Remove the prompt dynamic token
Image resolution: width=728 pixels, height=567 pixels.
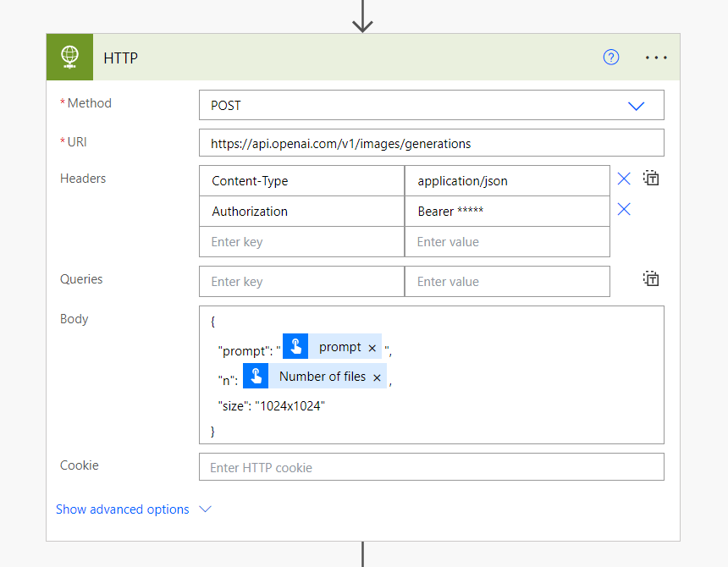372,348
